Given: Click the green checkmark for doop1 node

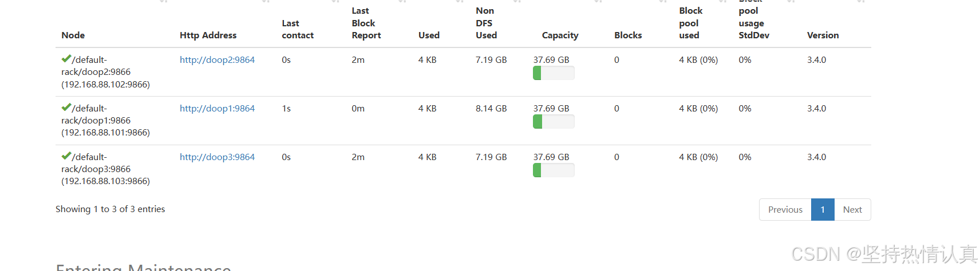Looking at the screenshot, I should tap(66, 107).
